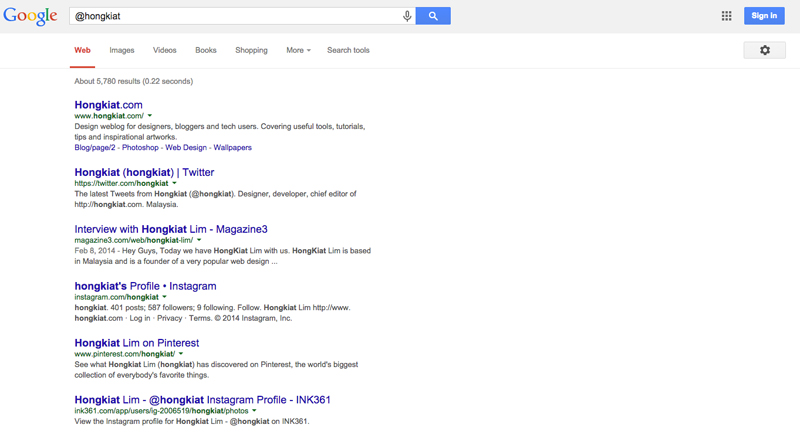This screenshot has width=800, height=438.
Task: Click the www.hongkiat.com/ green URL
Action: coord(109,116)
